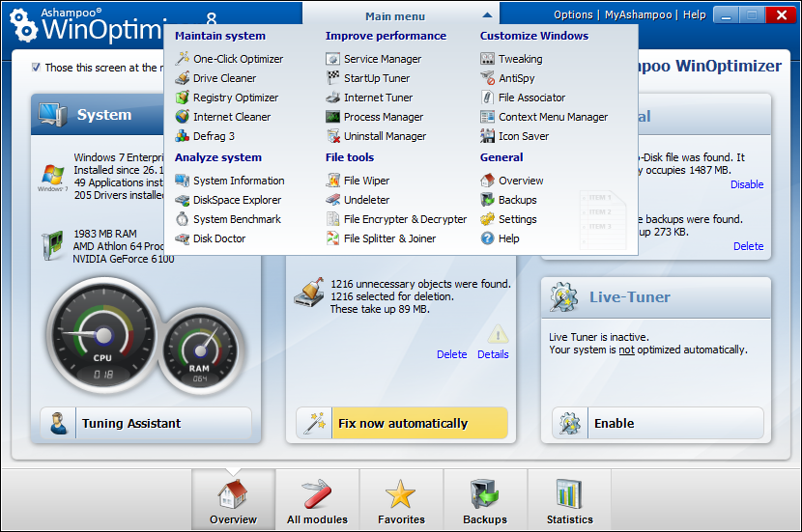This screenshot has width=802, height=532.
Task: Open Help in the title bar
Action: pyautogui.click(x=694, y=14)
